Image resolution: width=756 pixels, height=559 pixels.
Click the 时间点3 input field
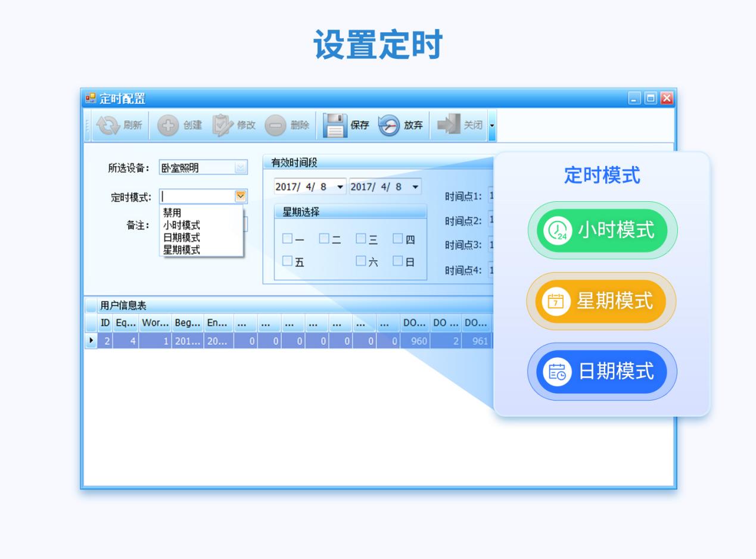[491, 245]
